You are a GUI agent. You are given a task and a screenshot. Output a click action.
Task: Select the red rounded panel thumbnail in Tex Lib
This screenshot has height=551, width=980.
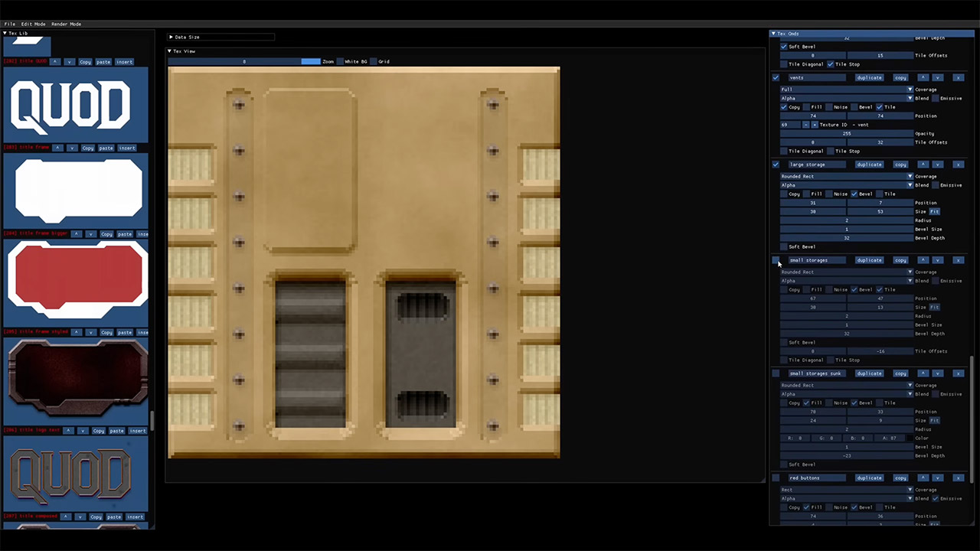pyautogui.click(x=77, y=278)
